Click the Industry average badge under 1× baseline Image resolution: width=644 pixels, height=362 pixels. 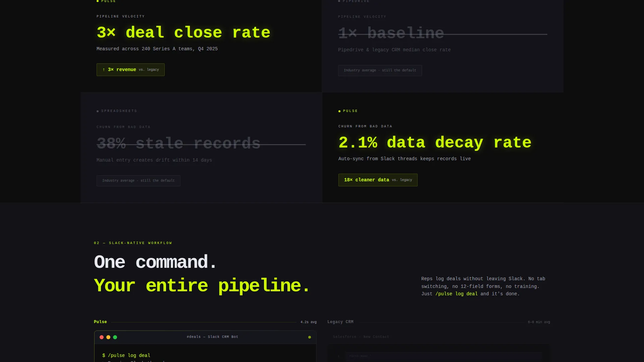pyautogui.click(x=380, y=70)
